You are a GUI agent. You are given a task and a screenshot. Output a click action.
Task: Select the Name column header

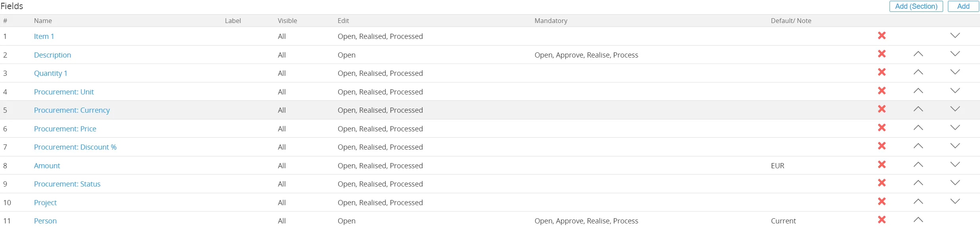click(43, 21)
